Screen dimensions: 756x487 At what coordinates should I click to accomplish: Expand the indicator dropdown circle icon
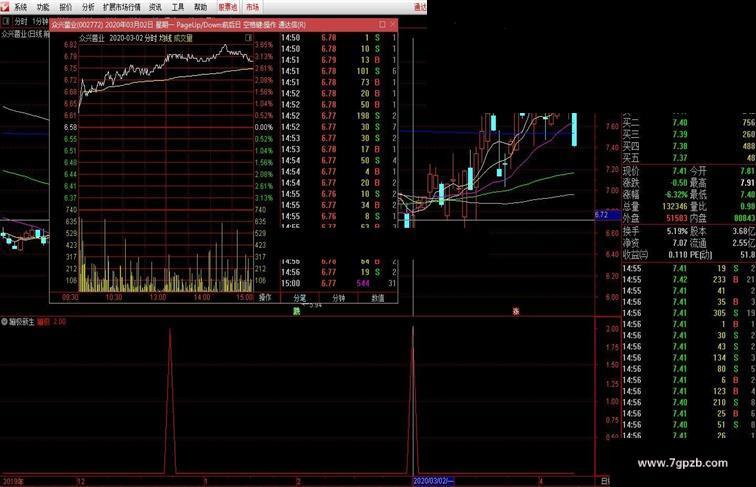click(x=4, y=321)
